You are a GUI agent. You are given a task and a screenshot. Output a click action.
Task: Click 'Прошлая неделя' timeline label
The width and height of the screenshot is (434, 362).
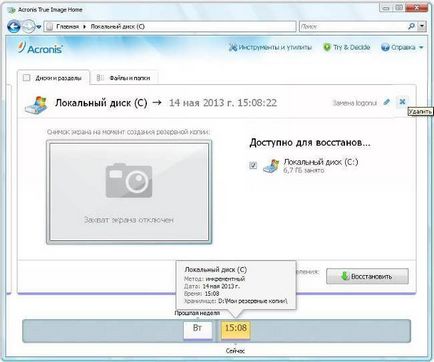(197, 313)
